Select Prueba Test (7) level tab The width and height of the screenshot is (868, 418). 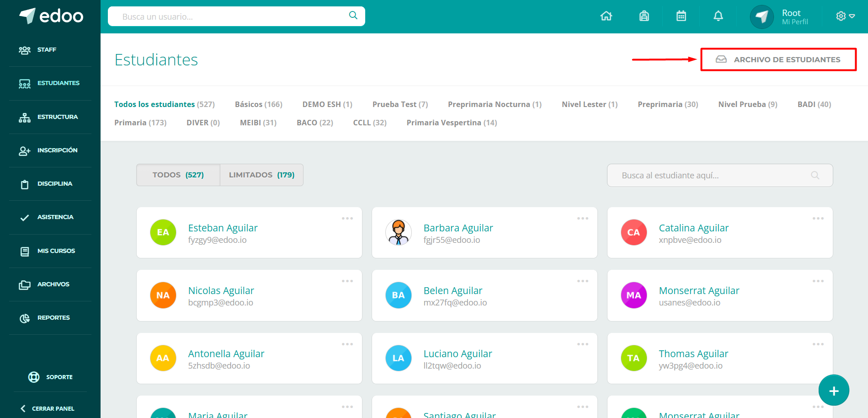pos(400,104)
